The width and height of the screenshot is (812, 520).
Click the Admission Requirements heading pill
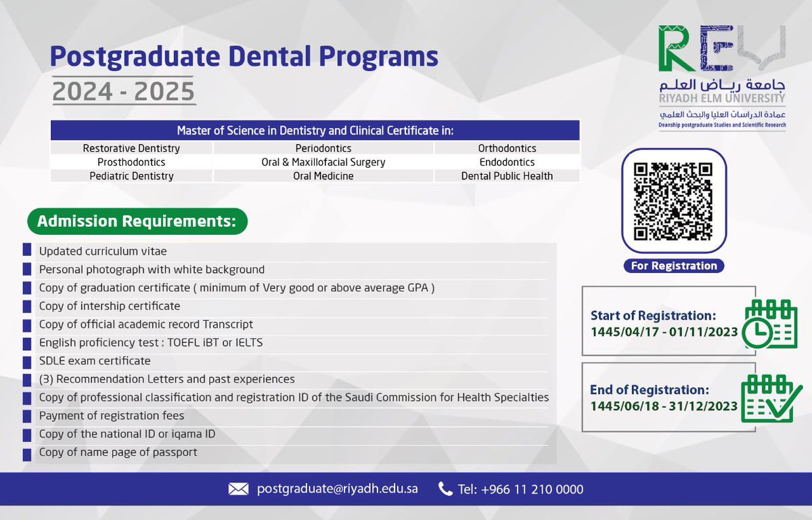click(137, 221)
